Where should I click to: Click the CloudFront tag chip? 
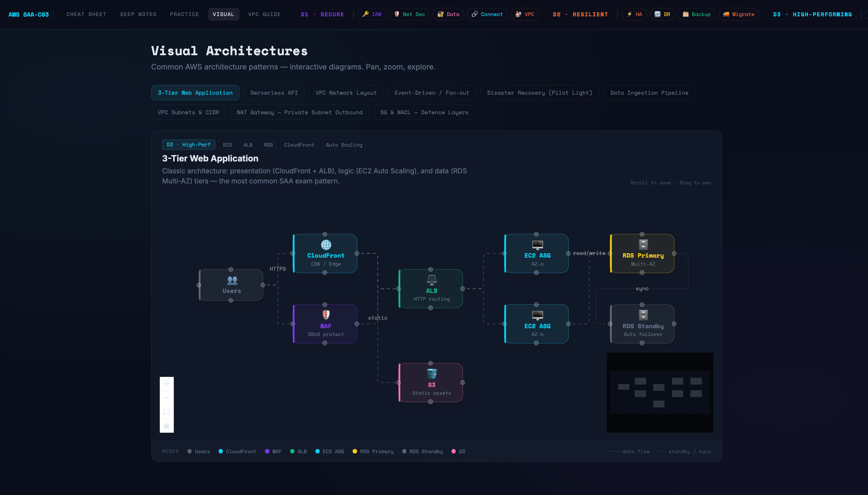click(x=299, y=145)
